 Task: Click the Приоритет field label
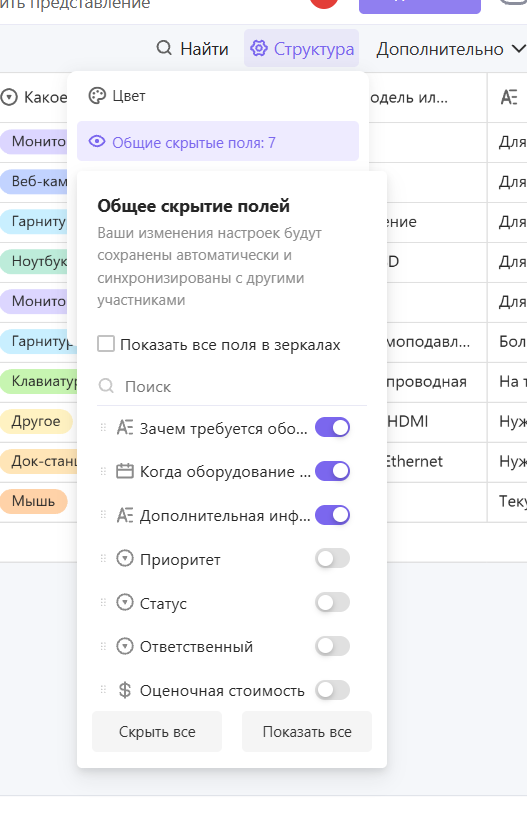pyautogui.click(x=180, y=559)
